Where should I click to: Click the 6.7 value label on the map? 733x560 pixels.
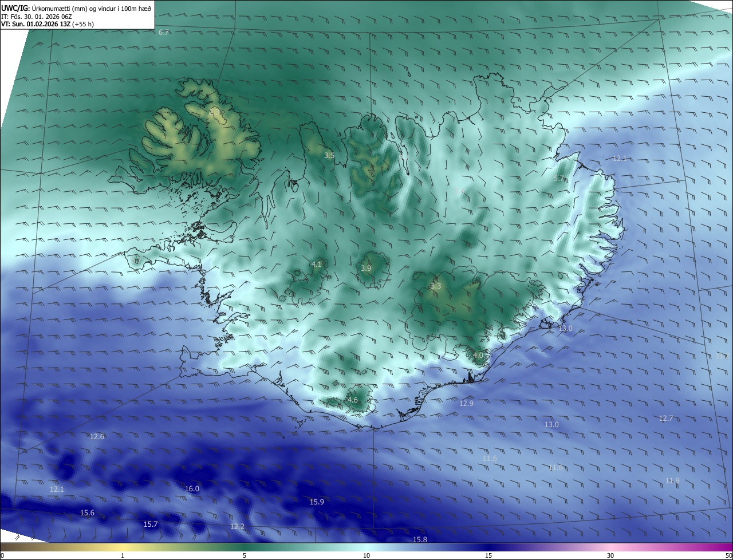pyautogui.click(x=164, y=33)
